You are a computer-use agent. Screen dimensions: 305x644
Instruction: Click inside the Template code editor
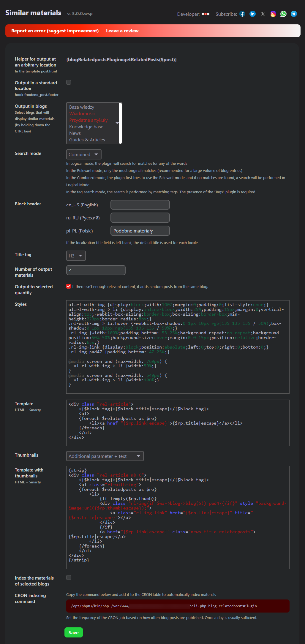[178, 423]
